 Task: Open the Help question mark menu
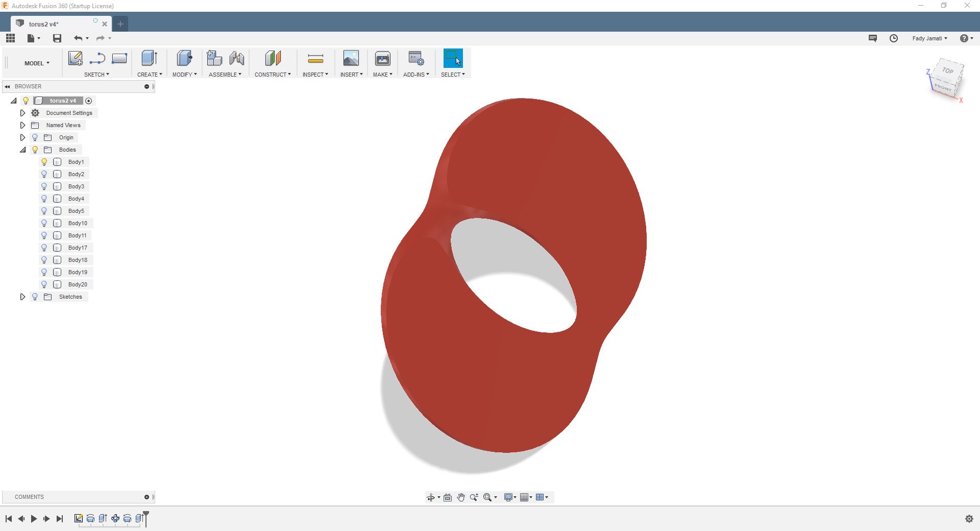pos(966,38)
